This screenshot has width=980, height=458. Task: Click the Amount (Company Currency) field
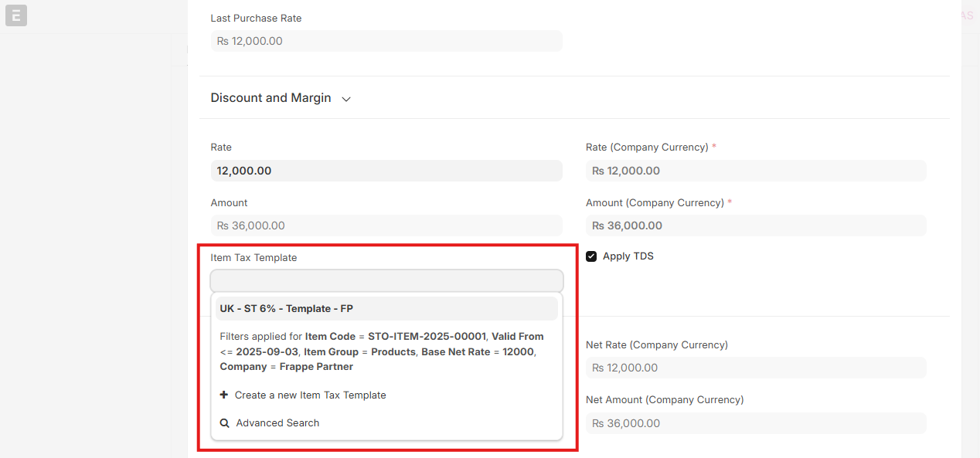pyautogui.click(x=755, y=226)
